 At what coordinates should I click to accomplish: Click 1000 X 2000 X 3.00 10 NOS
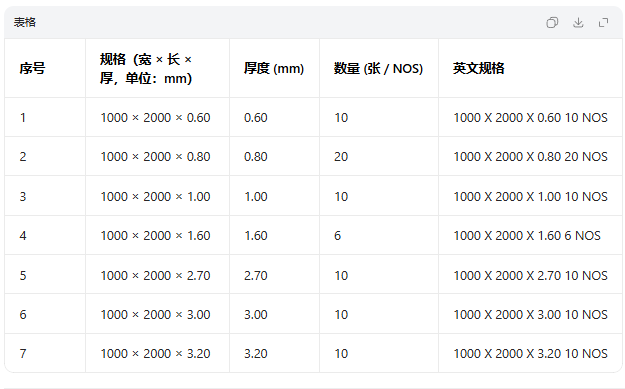pyautogui.click(x=531, y=314)
